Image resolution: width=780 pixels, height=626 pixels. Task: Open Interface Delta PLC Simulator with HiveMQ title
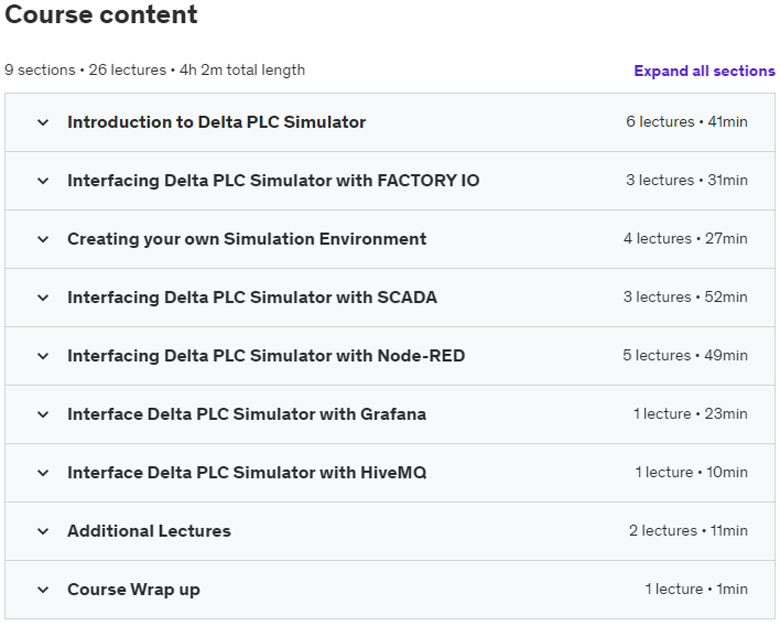(x=246, y=473)
